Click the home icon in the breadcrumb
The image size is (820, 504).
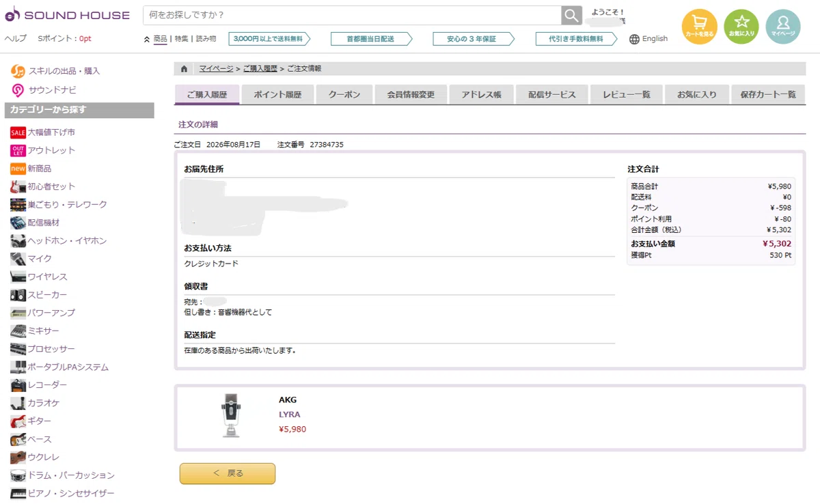click(184, 69)
